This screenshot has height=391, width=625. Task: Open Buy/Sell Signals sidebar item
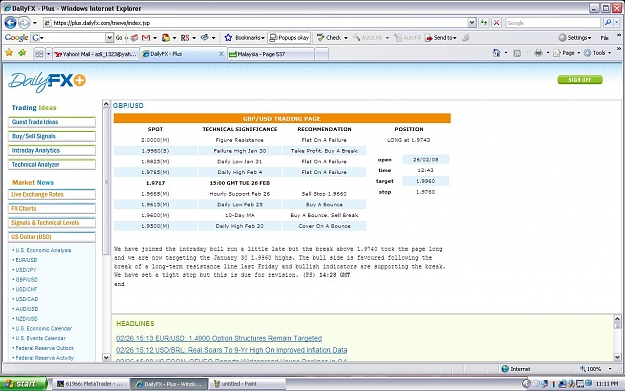52,136
